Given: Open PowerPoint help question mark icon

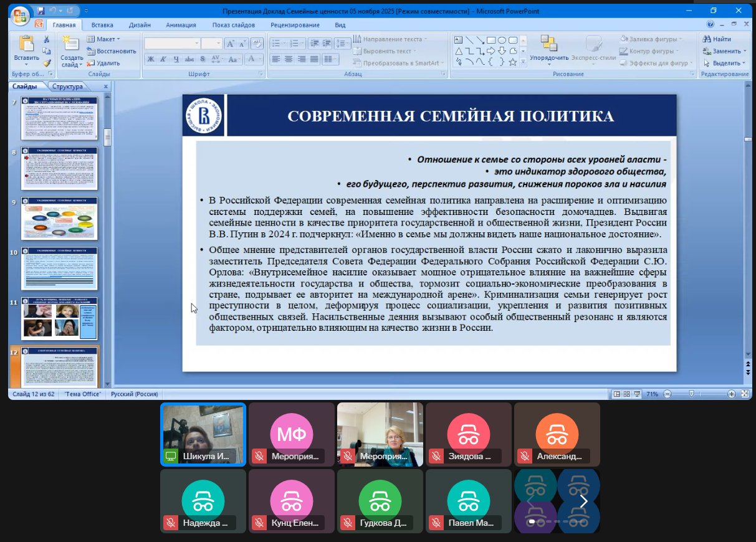Looking at the screenshot, I should (x=710, y=25).
